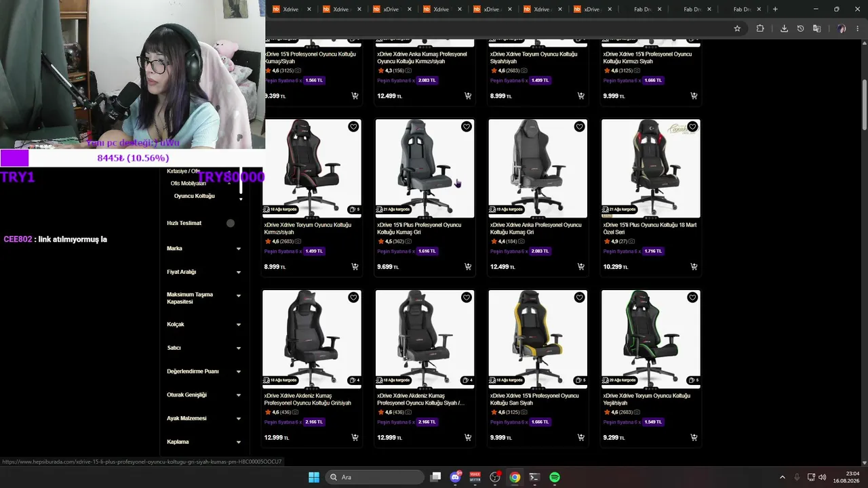The height and width of the screenshot is (488, 868).
Task: Add the 15'li Sarı Siyah chair to cart
Action: tap(580, 437)
